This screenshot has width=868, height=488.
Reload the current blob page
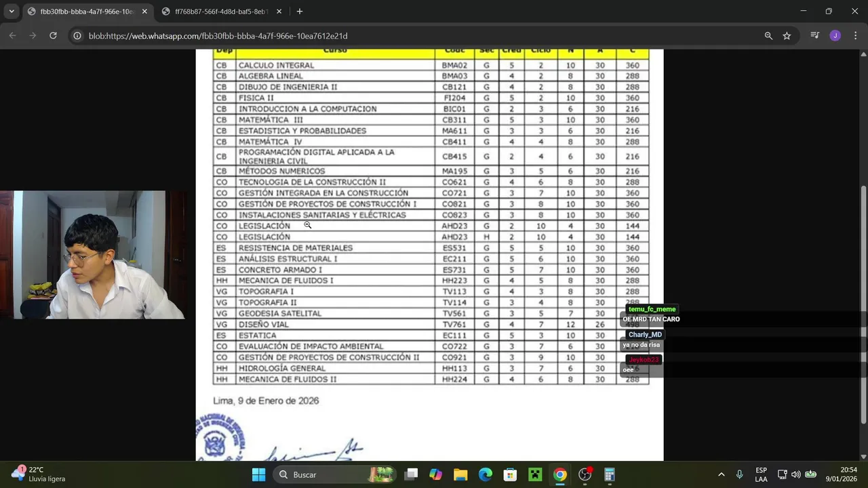[53, 35]
